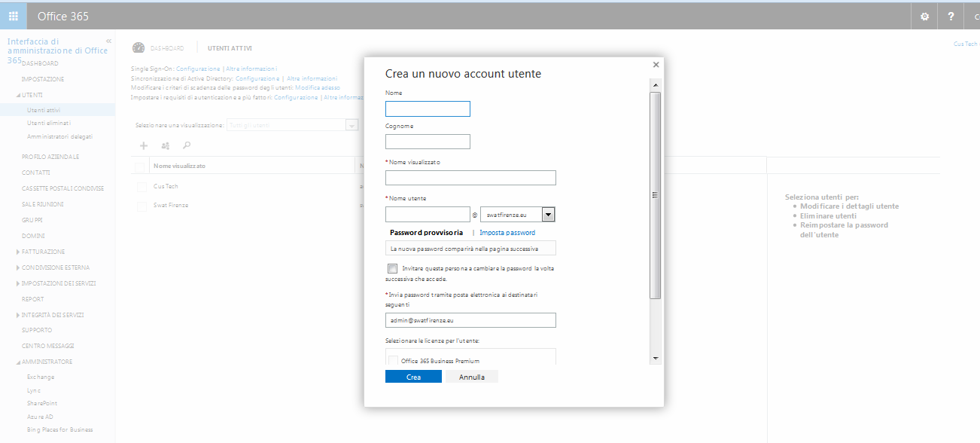The image size is (980, 443).
Task: Select the plus icon to add a user
Action: point(143,145)
